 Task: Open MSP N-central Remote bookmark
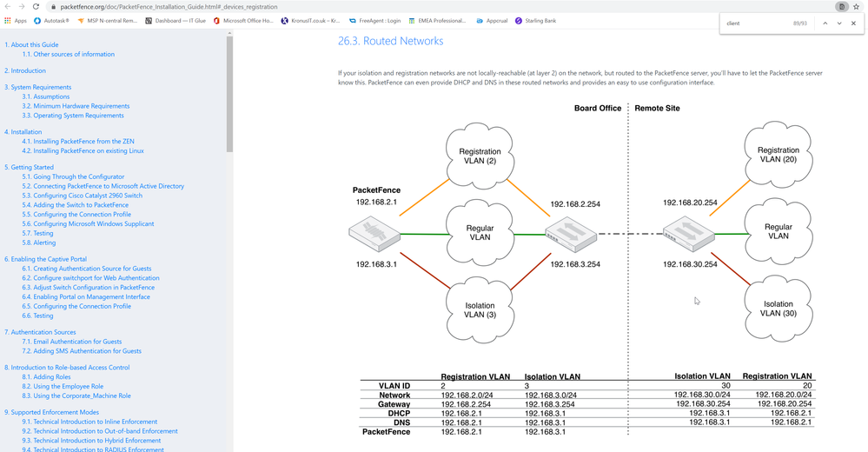[108, 21]
